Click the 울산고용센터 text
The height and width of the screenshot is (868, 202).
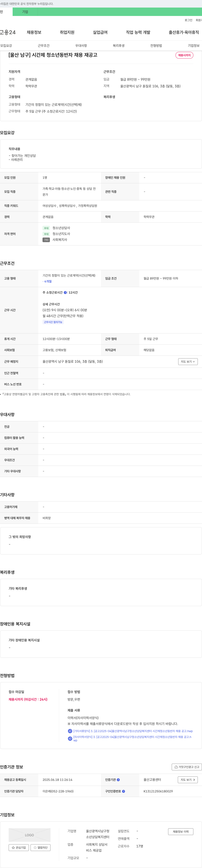pyautogui.click(x=152, y=780)
